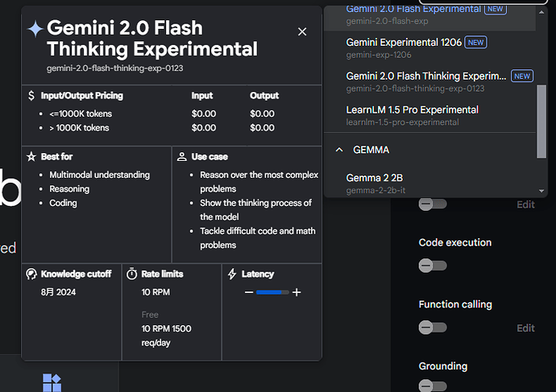Click the blue blocks icon at bottom left
This screenshot has width=556, height=392.
coord(52,383)
